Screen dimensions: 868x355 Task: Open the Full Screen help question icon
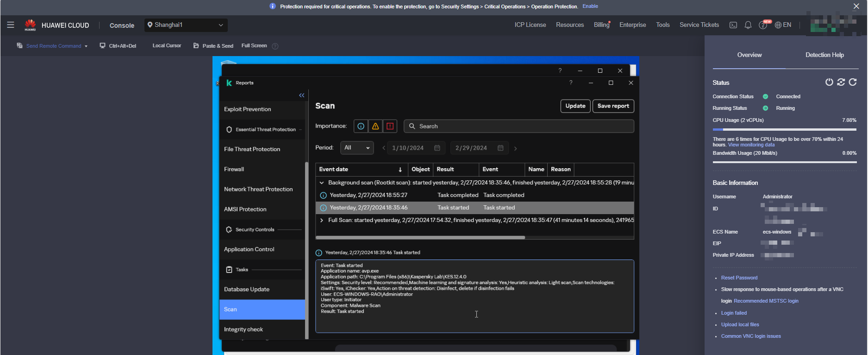click(275, 46)
